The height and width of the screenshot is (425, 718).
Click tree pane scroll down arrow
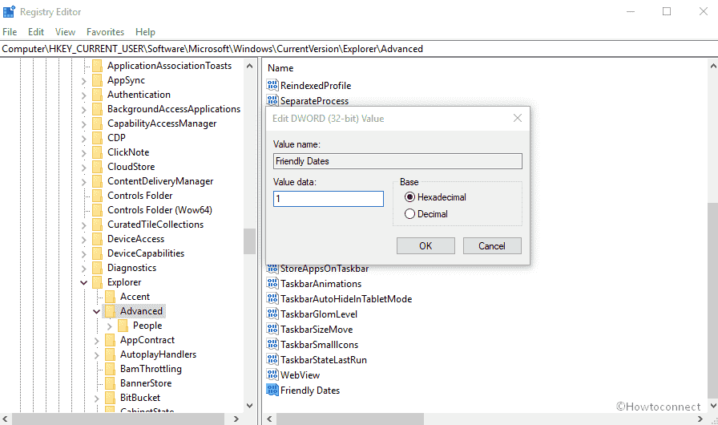tap(250, 405)
